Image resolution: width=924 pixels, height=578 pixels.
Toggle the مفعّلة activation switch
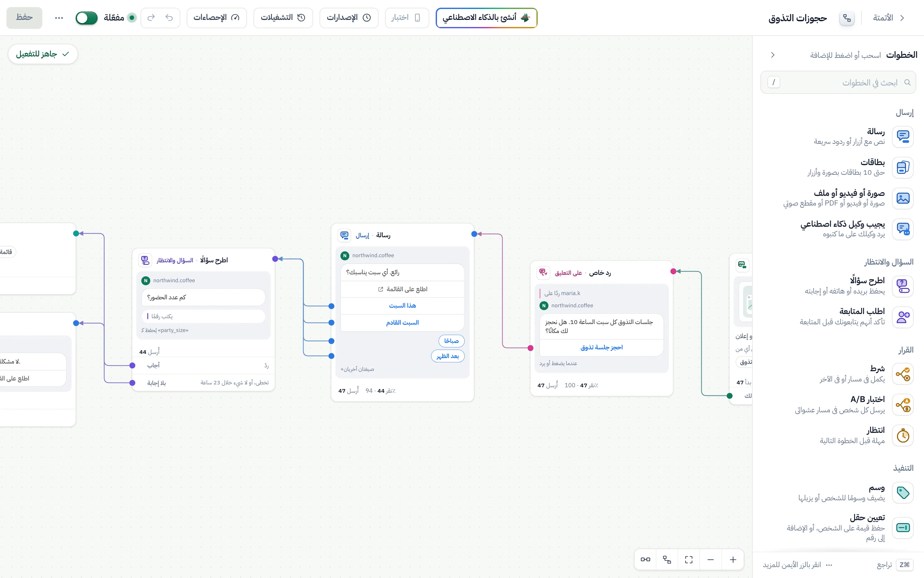[x=87, y=18]
